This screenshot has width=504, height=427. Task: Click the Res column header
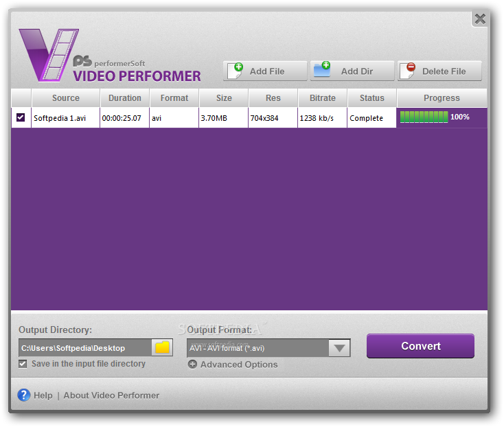point(273,97)
